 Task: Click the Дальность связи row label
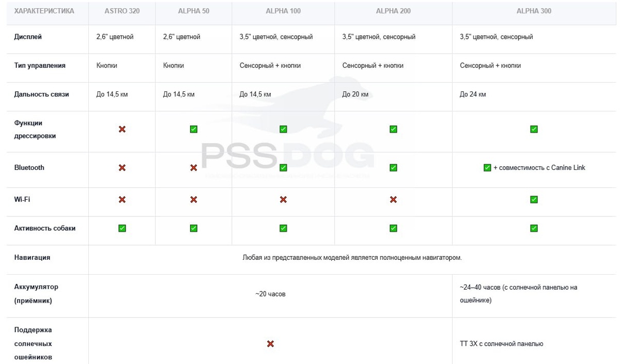(x=41, y=94)
